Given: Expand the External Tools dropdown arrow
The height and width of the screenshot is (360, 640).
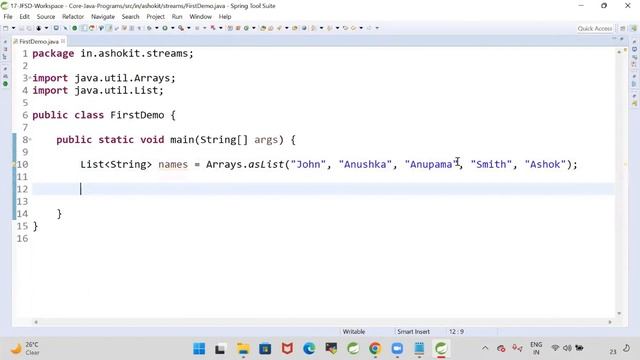Looking at the screenshot, I should coord(189,28).
